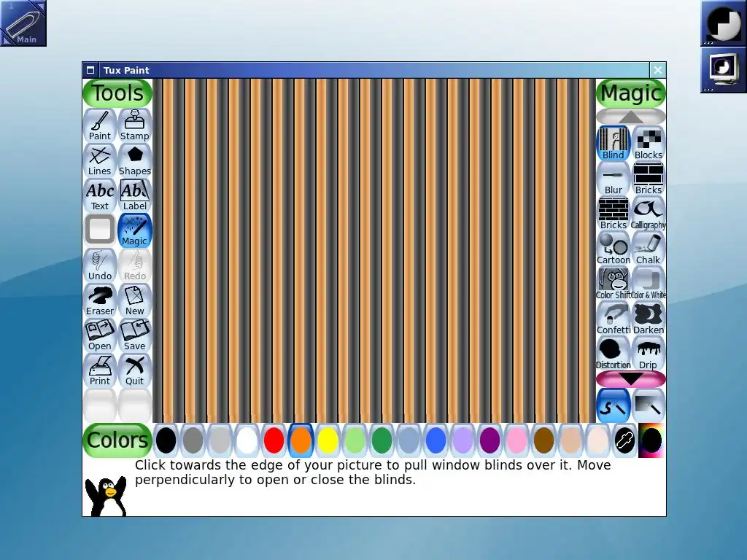Viewport: 747px width, 560px height.
Task: Select the Paint brush tool
Action: click(99, 125)
